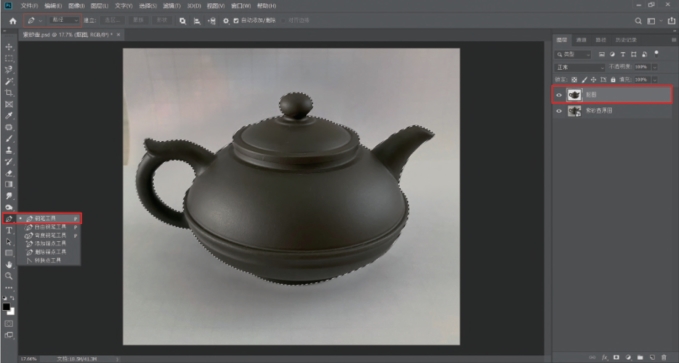Choose Freeform Pen tool from flyout
Image resolution: width=679 pixels, height=363 pixels.
[47, 227]
